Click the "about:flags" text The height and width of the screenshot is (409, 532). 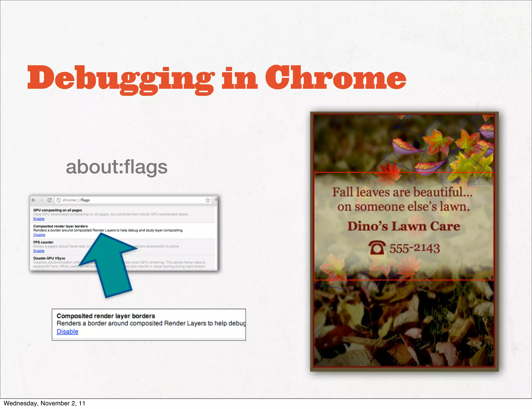(117, 167)
